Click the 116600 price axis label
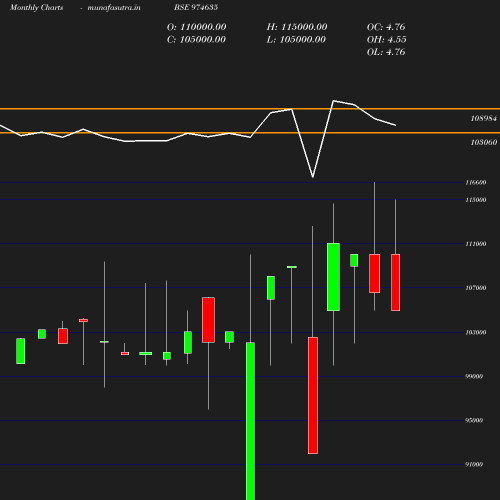 (x=476, y=182)
